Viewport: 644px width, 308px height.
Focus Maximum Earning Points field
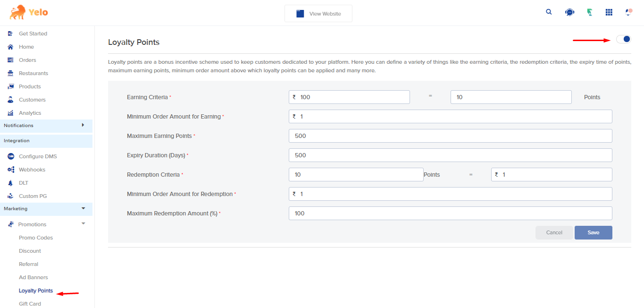tap(451, 136)
